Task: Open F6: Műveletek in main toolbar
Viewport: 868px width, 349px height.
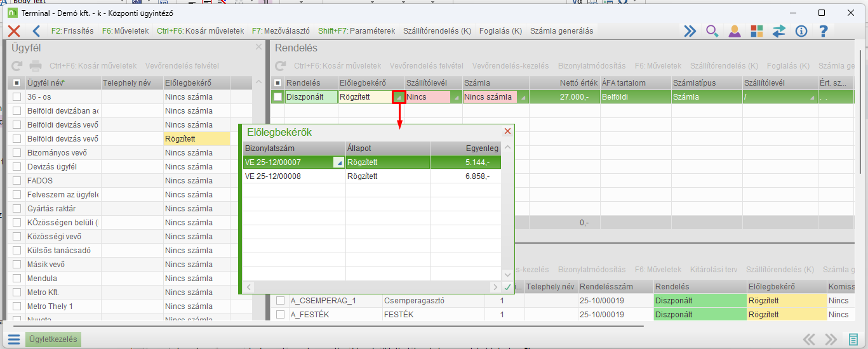Action: point(125,30)
